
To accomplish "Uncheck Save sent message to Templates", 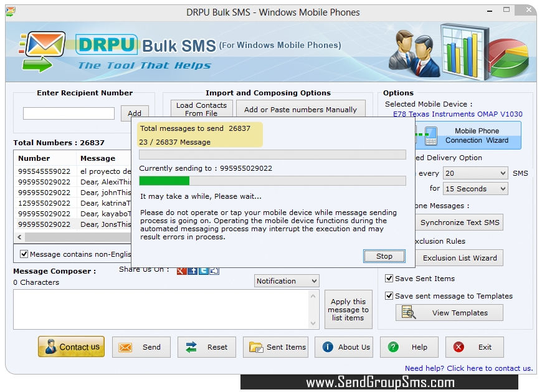I will click(x=389, y=296).
